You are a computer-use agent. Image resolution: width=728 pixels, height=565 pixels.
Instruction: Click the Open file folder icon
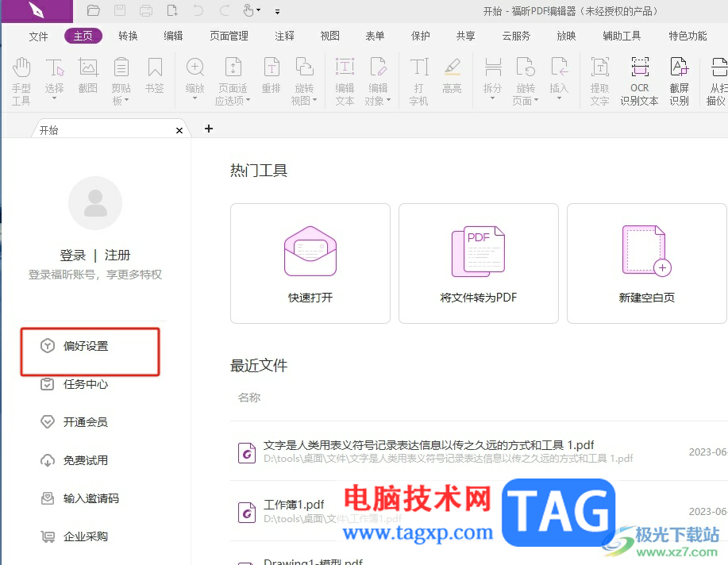(94, 10)
